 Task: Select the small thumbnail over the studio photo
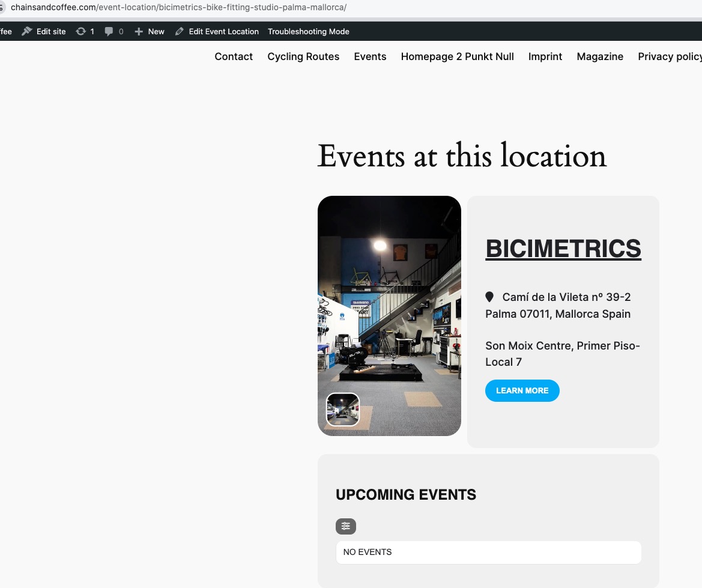pos(342,409)
